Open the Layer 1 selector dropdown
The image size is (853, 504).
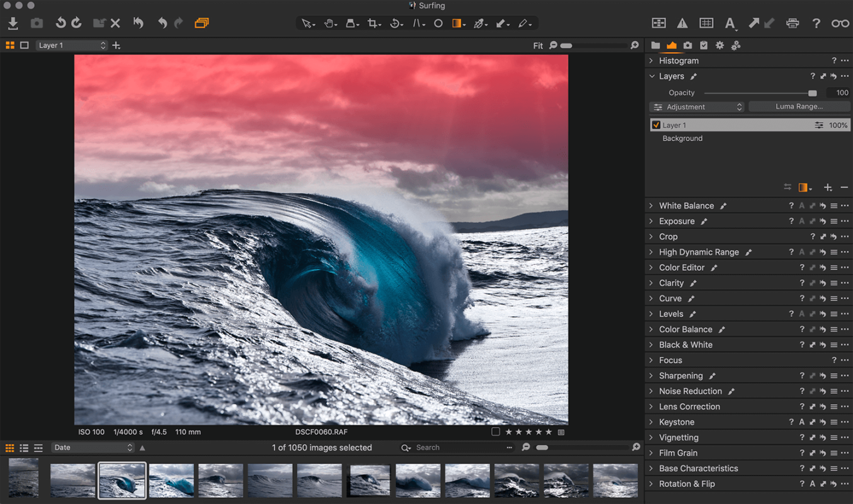point(71,45)
